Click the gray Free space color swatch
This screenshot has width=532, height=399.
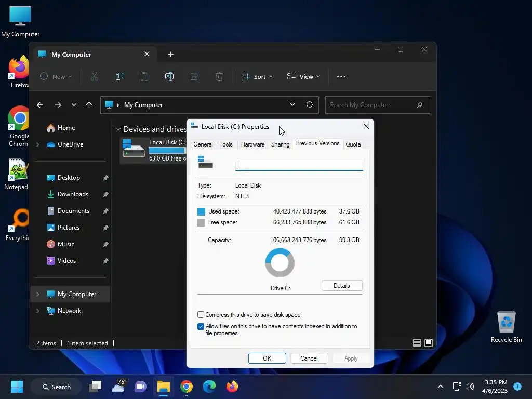pyautogui.click(x=201, y=222)
